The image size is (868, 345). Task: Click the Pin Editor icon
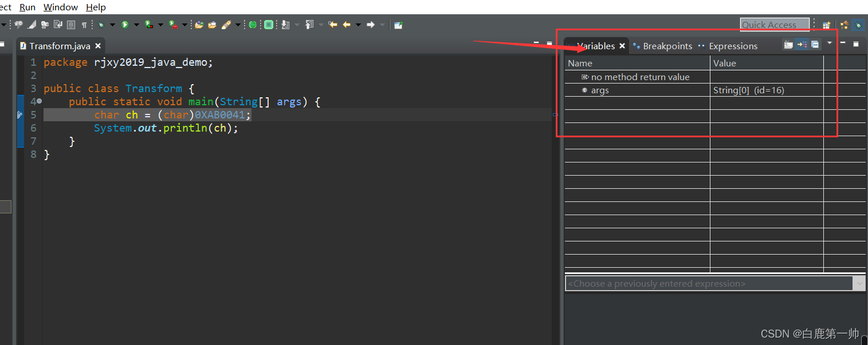click(x=398, y=25)
